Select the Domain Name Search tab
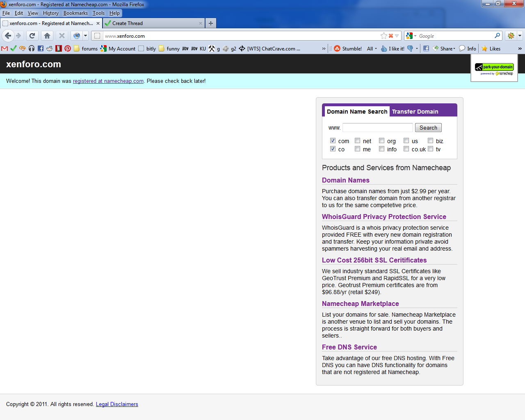525x420 pixels. [x=357, y=112]
